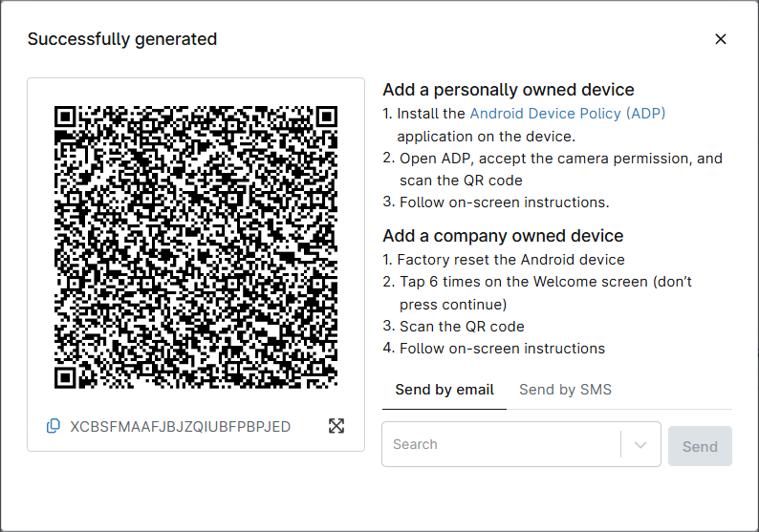Screen dimensions: 759x532
Task: Switch to the Send by email tab
Action: pos(445,390)
